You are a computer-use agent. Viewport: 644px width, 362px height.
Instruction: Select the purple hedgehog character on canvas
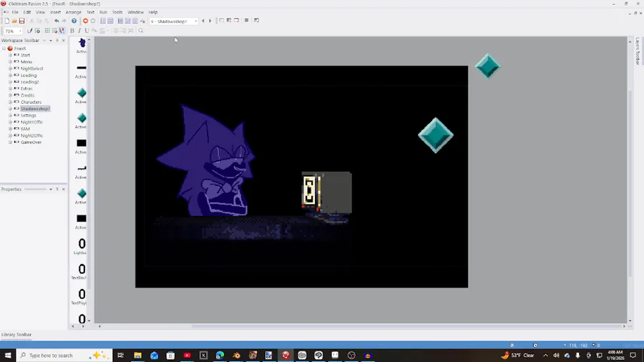[205, 161]
